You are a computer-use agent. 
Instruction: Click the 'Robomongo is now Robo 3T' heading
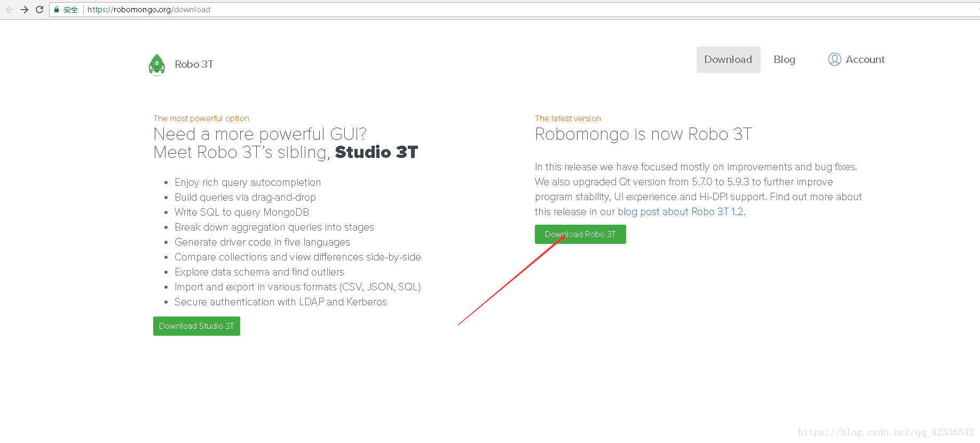(x=644, y=134)
